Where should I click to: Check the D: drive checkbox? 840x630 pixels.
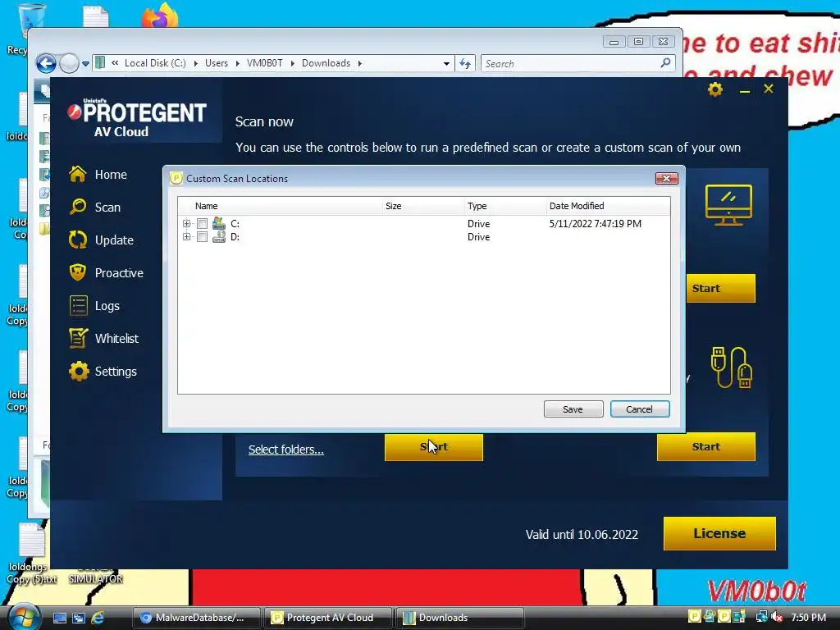coord(202,236)
